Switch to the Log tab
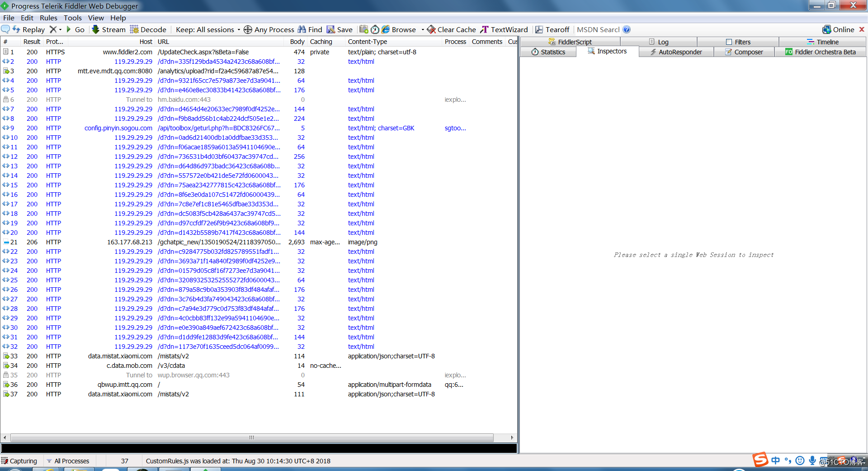Image resolution: width=868 pixels, height=471 pixels. pos(658,42)
